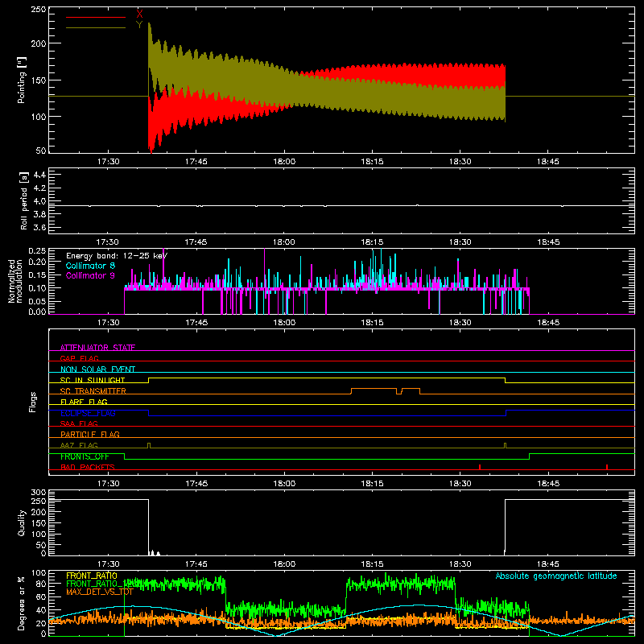Click the 'Roll period' vertical axis title
This screenshot has width=644, height=644.
coord(23,200)
